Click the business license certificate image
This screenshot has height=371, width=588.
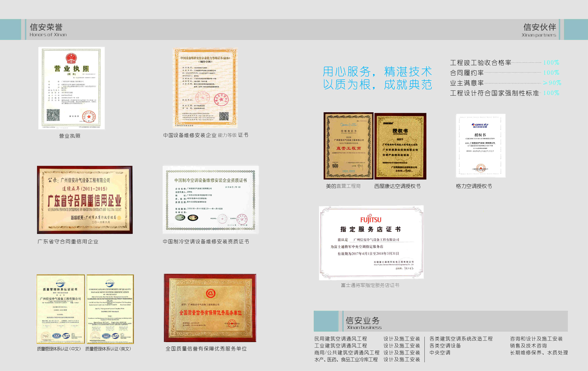click(71, 88)
